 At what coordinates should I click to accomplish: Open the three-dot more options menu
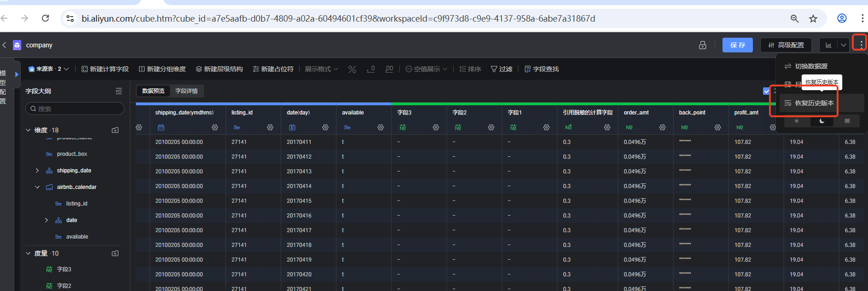point(861,45)
